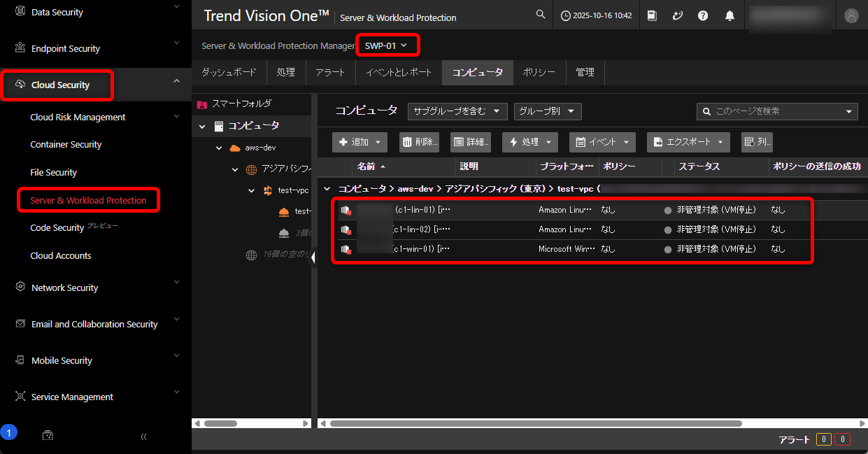Open the 処理 toolbar dropdown

click(530, 142)
